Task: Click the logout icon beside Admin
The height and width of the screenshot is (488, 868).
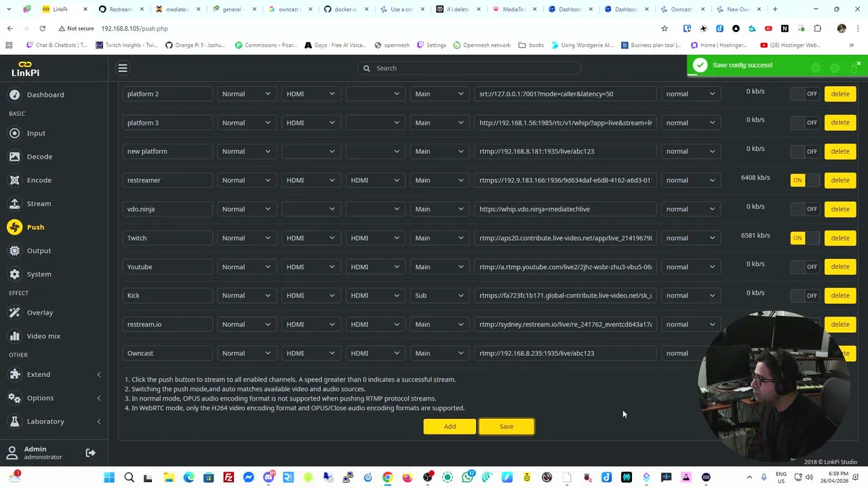Action: (90, 453)
